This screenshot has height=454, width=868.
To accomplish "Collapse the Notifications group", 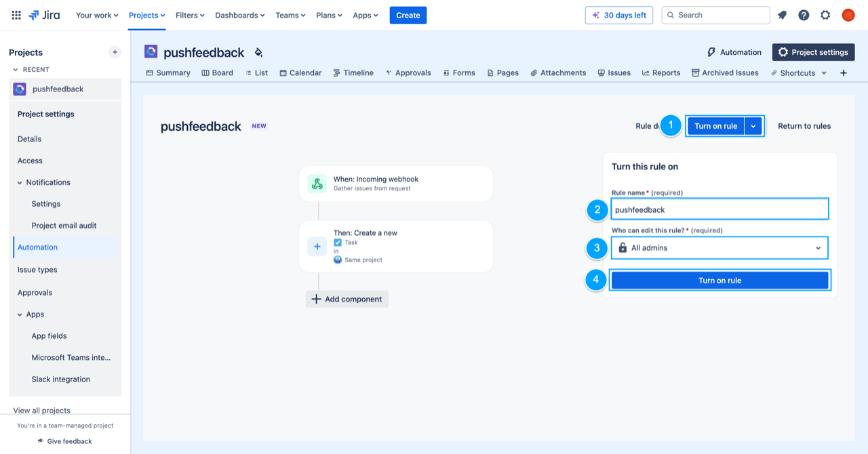I will coord(20,182).
